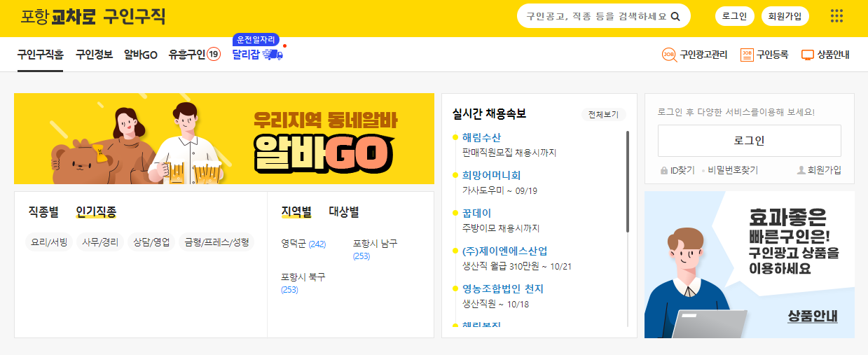Open 상품안내 link in top navigation
The height and width of the screenshot is (355, 868).
tap(834, 55)
